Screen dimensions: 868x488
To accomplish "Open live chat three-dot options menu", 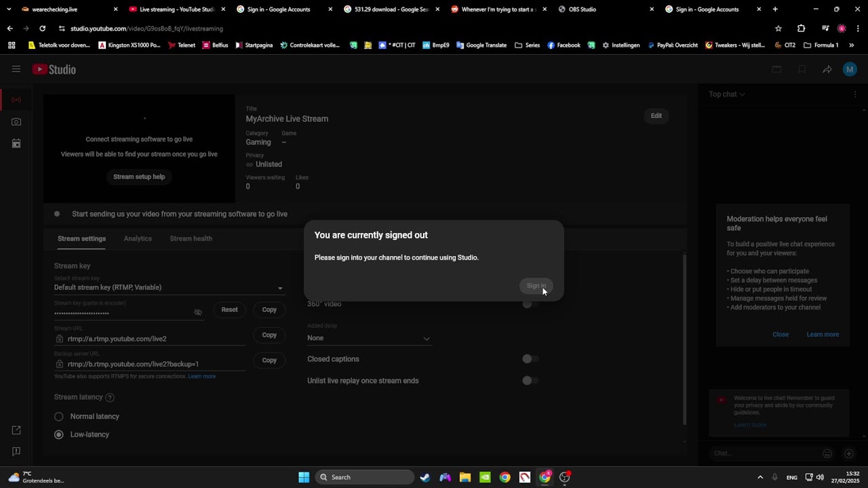I will pyautogui.click(x=855, y=94).
